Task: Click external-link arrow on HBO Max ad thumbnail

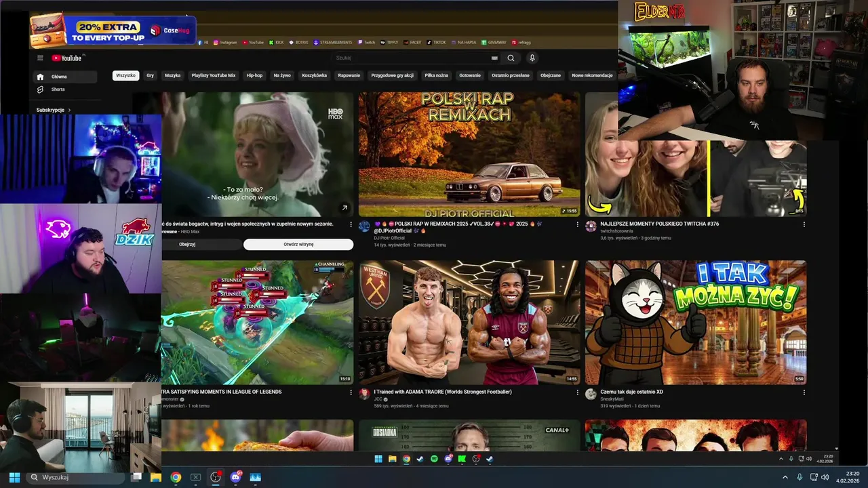Action: coord(344,208)
